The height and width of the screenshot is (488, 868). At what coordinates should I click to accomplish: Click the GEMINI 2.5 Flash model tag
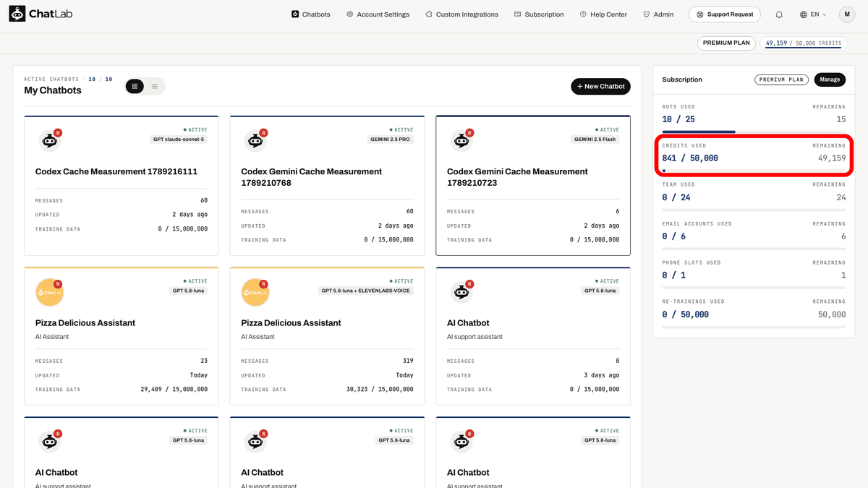pyautogui.click(x=595, y=140)
